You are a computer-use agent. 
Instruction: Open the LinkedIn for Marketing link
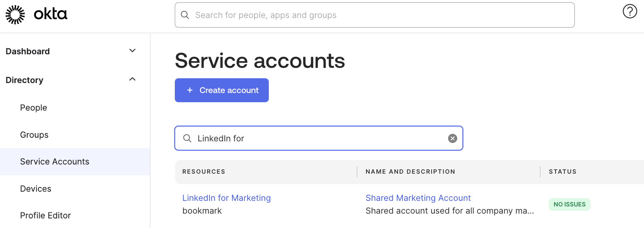click(x=226, y=198)
